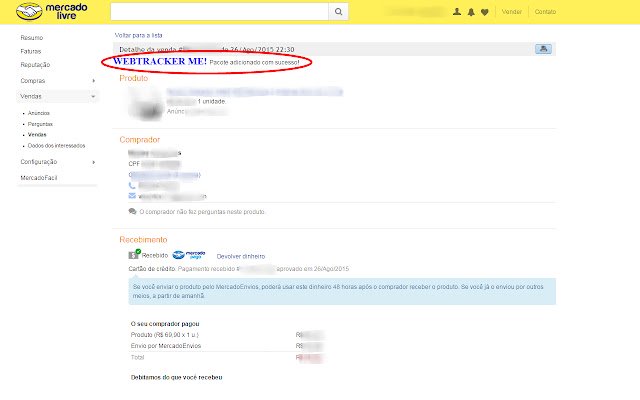
Task: Select Dados dos interessados sub-item
Action: tap(56, 146)
